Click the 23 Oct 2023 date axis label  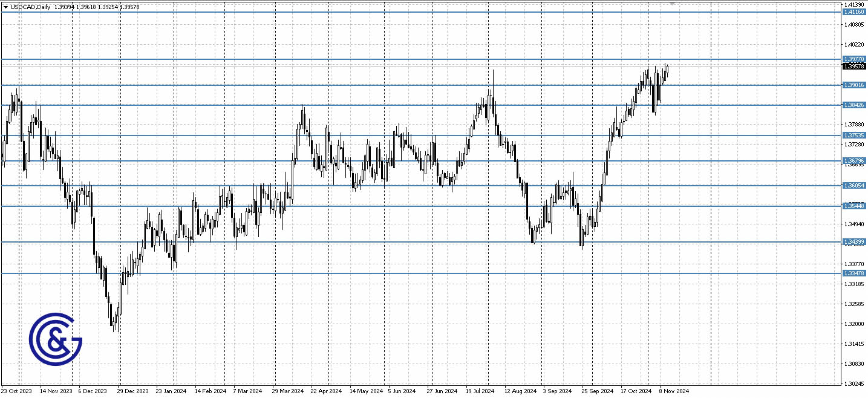coord(16,391)
